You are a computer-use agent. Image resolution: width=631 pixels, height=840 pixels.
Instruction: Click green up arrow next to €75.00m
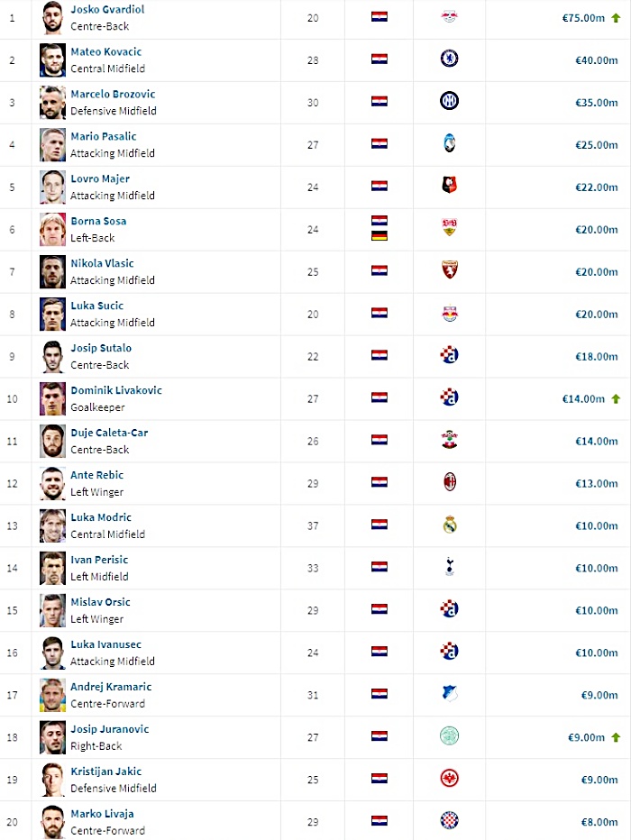click(x=616, y=18)
